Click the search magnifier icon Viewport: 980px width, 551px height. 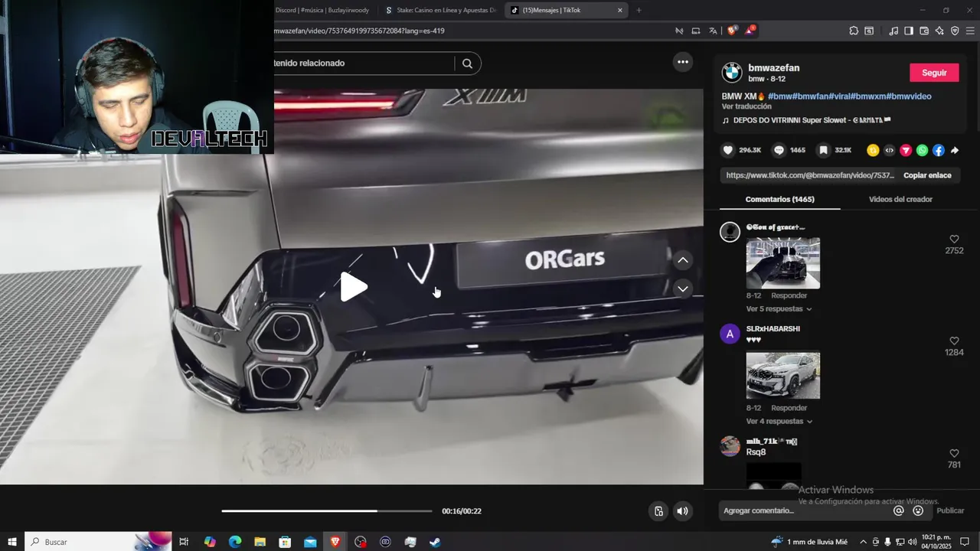coord(467,64)
